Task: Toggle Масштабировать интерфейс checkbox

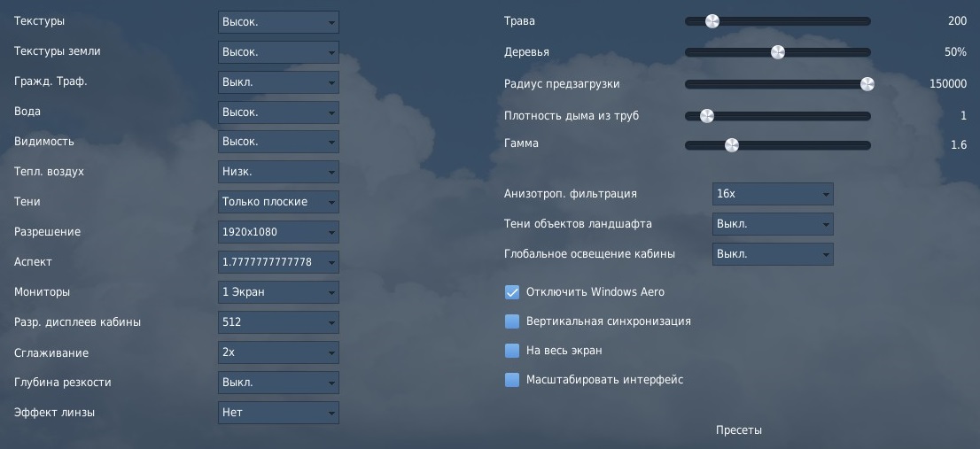Action: (x=512, y=380)
